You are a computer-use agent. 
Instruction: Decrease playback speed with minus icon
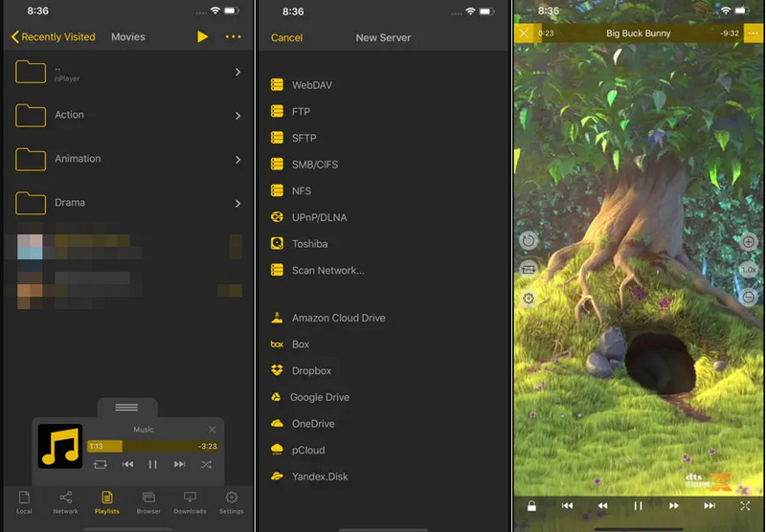(749, 298)
